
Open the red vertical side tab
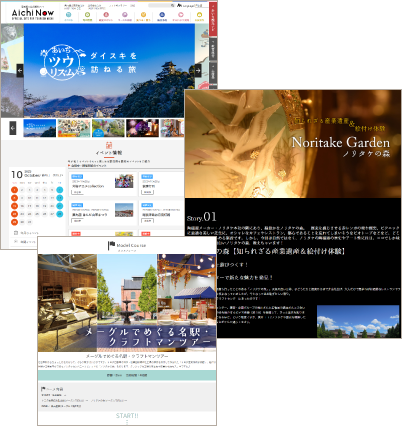click(213, 20)
